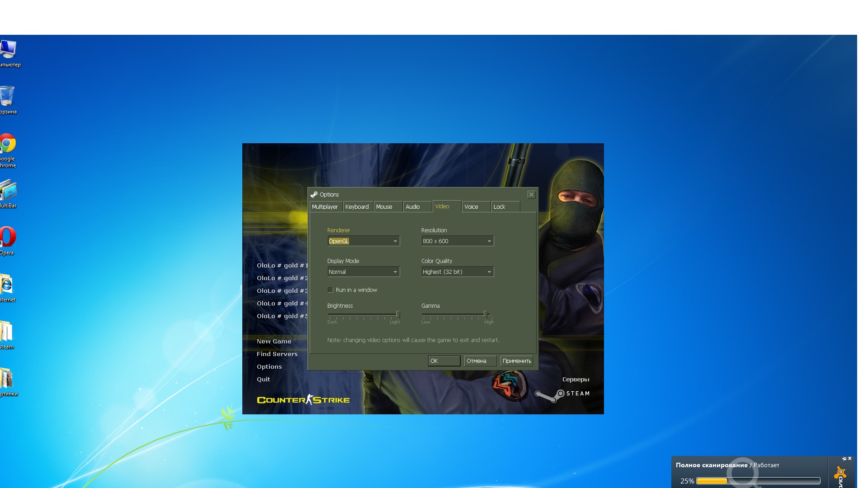This screenshot has height=488, width=868.
Task: Expand the Color Quality dropdown
Action: [458, 272]
